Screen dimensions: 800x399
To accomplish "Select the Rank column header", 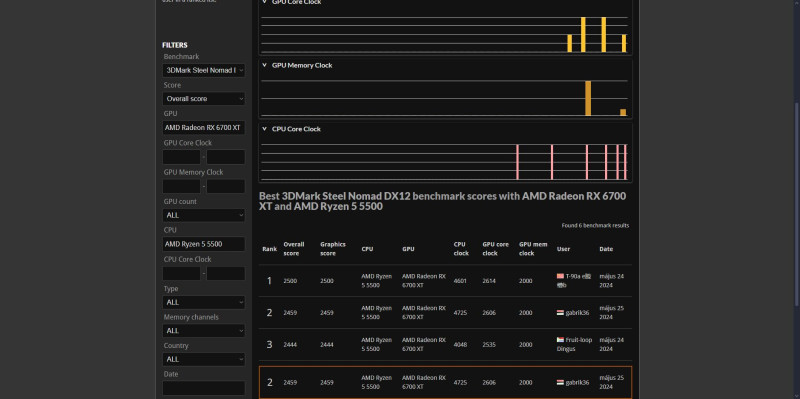I will point(269,249).
